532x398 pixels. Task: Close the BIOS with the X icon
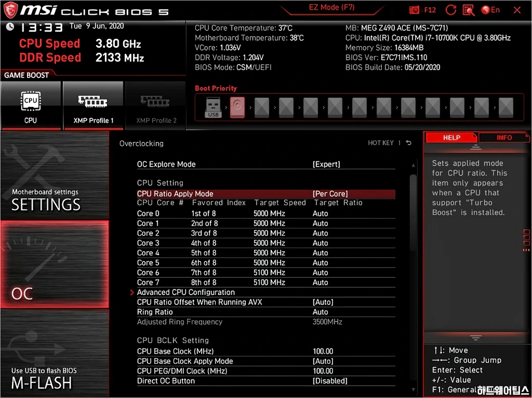pos(517,10)
